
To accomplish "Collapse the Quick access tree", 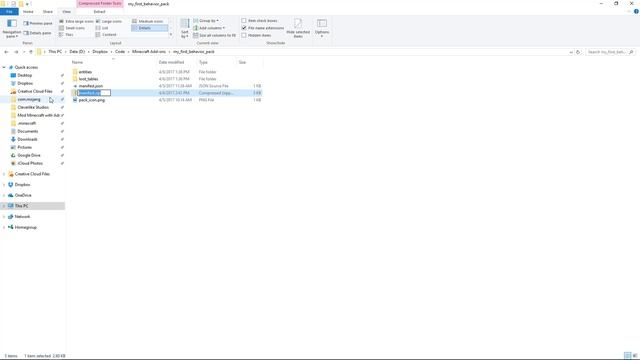I will 4,67.
